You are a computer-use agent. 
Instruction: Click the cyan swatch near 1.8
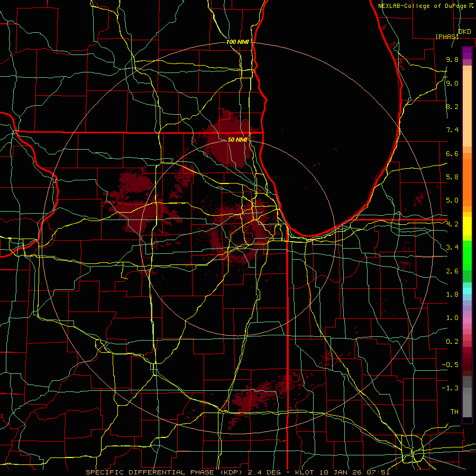467,291
